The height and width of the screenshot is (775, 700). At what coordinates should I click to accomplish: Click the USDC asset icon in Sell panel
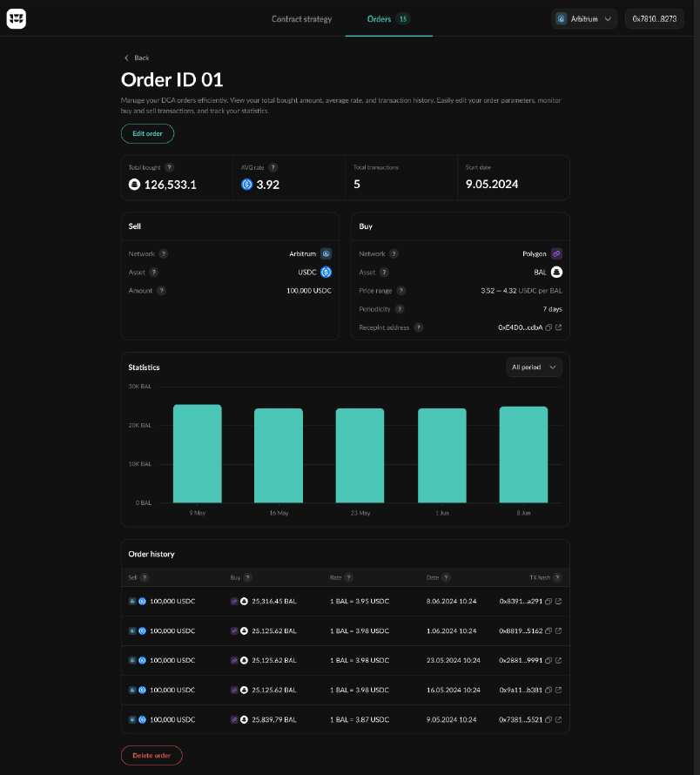[326, 273]
